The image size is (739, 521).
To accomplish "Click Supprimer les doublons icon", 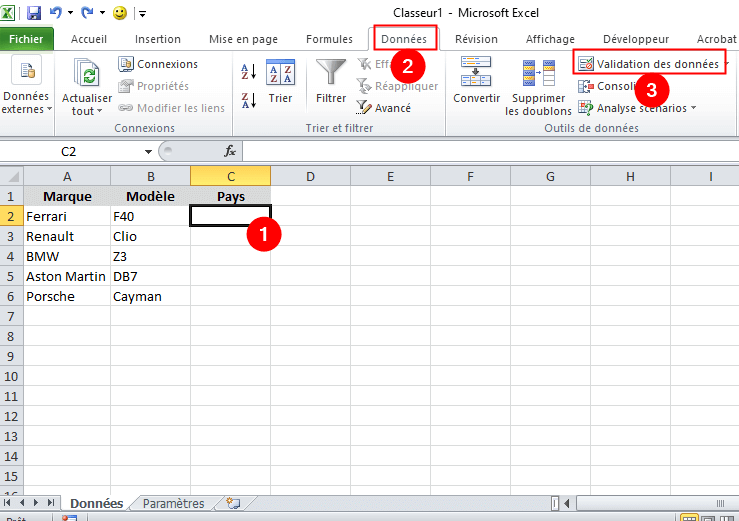I will (x=538, y=87).
